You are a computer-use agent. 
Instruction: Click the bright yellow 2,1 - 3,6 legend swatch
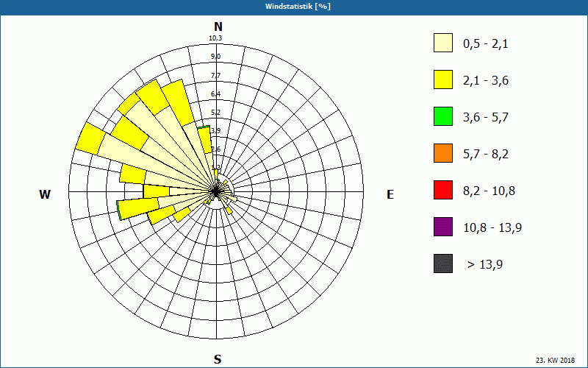[443, 79]
